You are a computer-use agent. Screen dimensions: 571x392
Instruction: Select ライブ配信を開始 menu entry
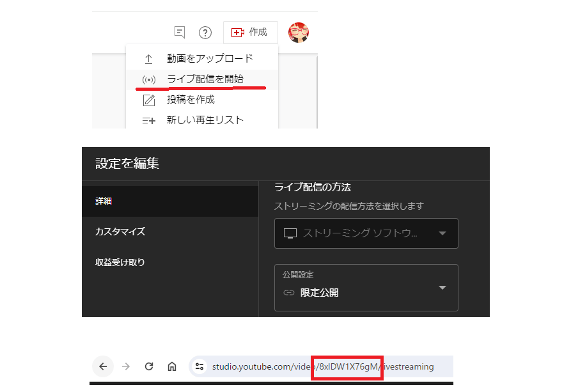[x=202, y=79]
